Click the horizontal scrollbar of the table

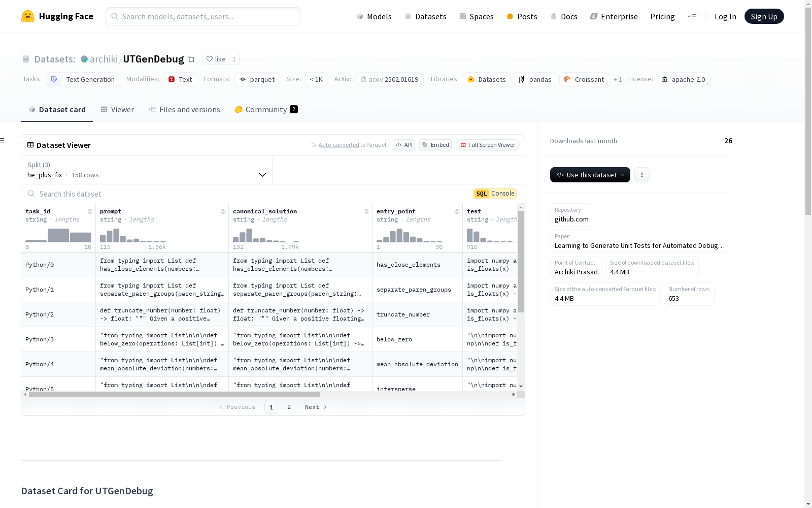pos(175,394)
